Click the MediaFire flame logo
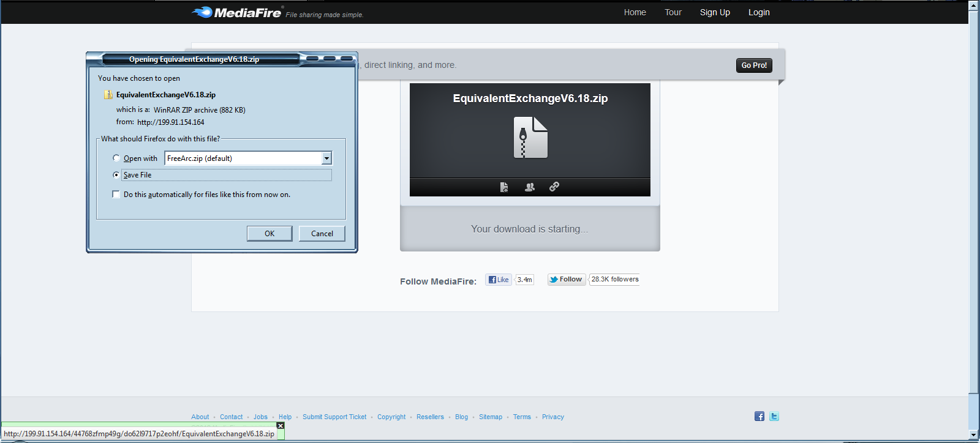This screenshot has width=980, height=443. tap(202, 12)
